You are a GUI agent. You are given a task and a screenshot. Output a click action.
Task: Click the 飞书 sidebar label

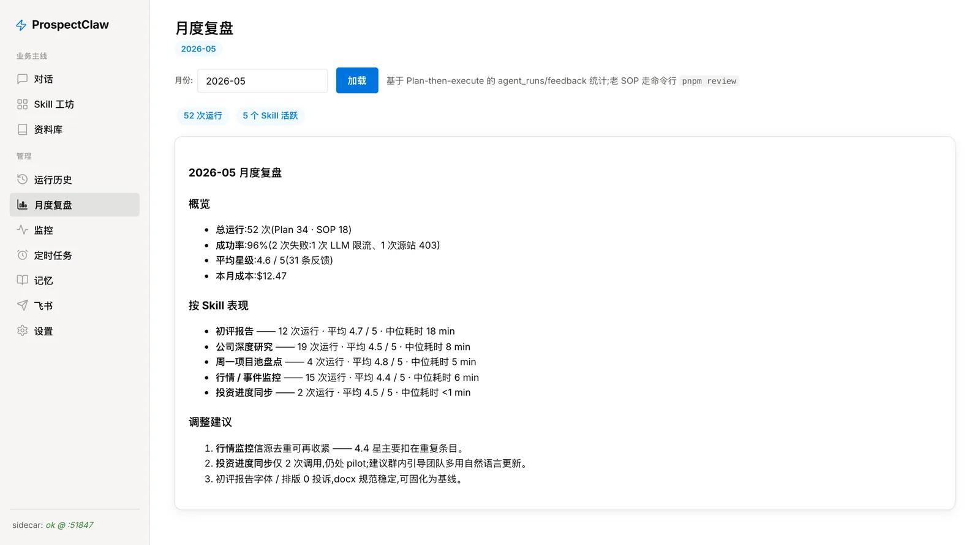pos(43,305)
